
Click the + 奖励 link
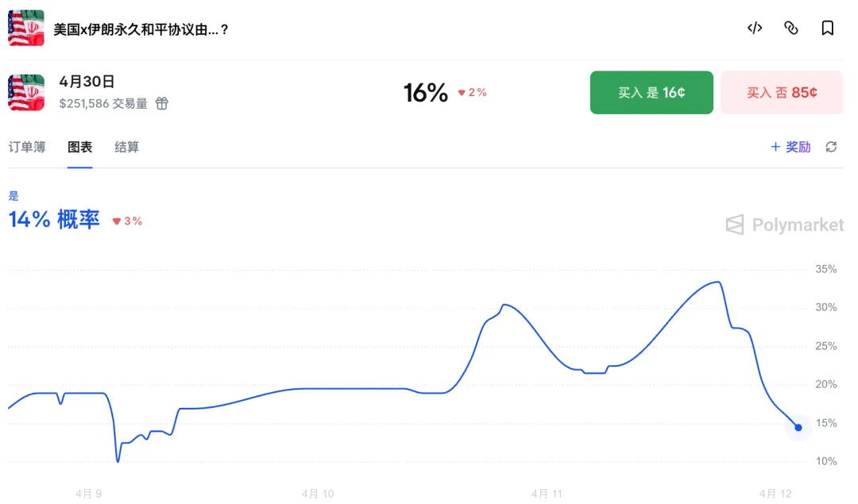tap(790, 147)
